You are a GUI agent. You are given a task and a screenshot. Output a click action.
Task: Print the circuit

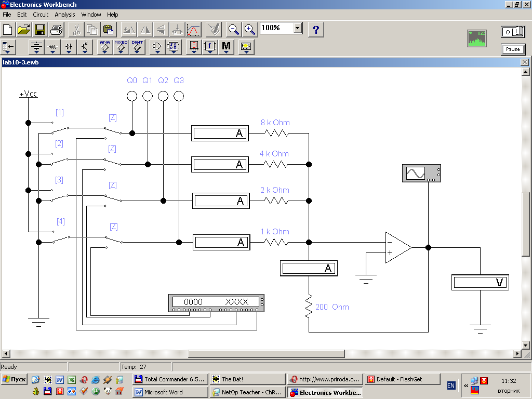click(56, 30)
